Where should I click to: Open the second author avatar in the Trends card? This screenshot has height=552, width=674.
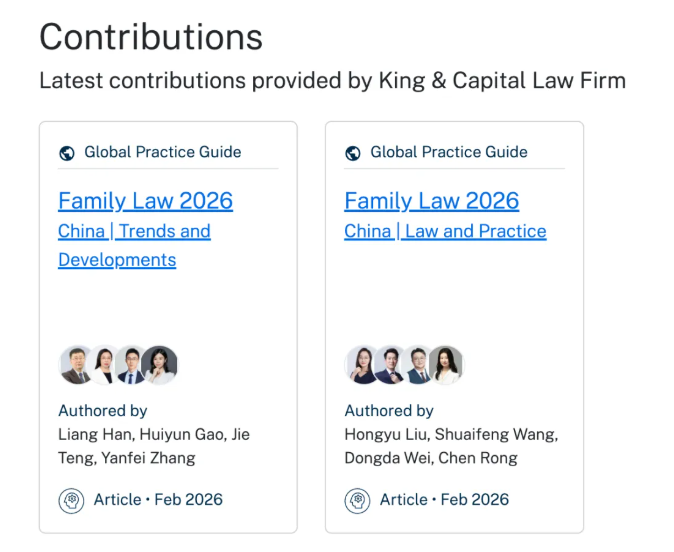click(x=104, y=365)
